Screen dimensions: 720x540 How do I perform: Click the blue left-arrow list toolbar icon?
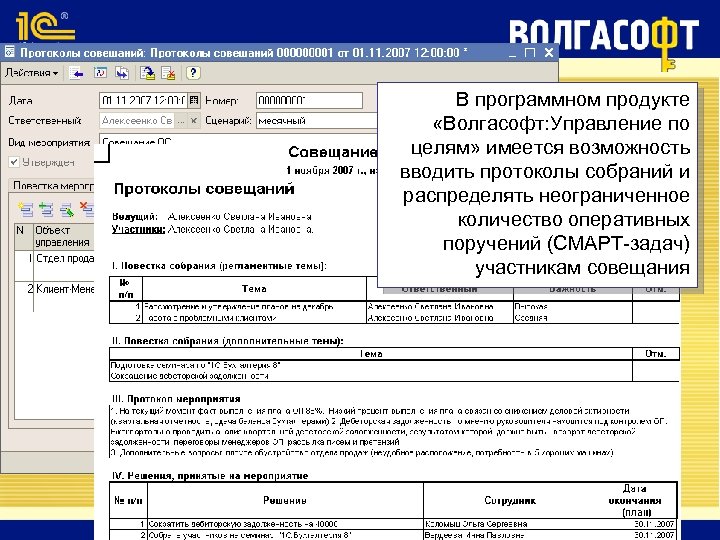pyautogui.click(x=77, y=73)
